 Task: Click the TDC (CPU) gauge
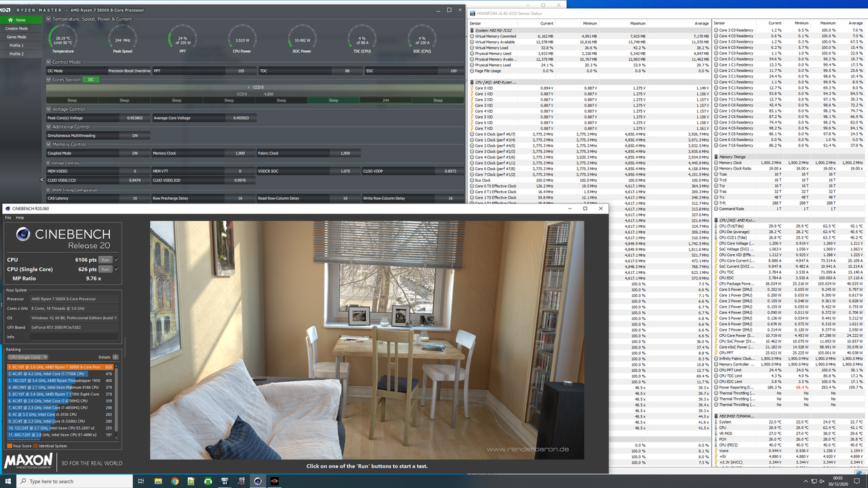[x=361, y=39]
